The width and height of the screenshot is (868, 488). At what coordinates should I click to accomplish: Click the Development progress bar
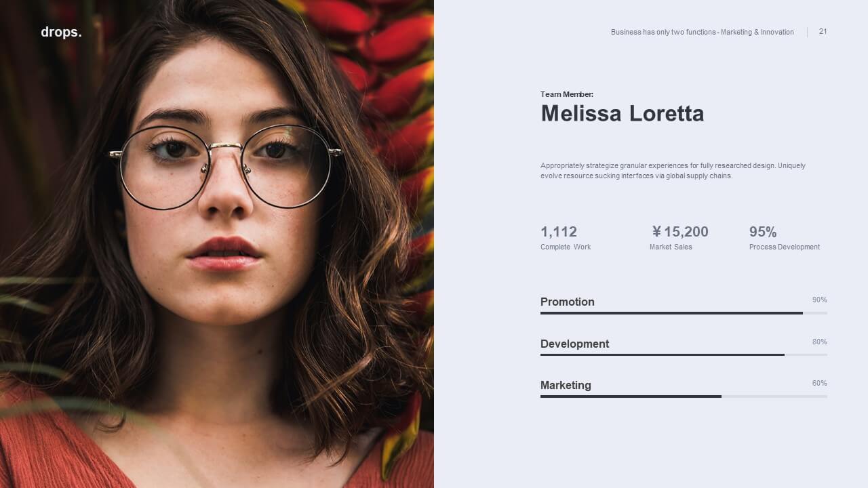pyautogui.click(x=684, y=354)
